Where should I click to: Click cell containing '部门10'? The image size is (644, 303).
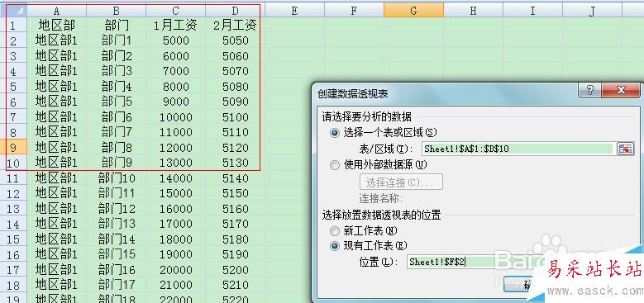tap(117, 178)
